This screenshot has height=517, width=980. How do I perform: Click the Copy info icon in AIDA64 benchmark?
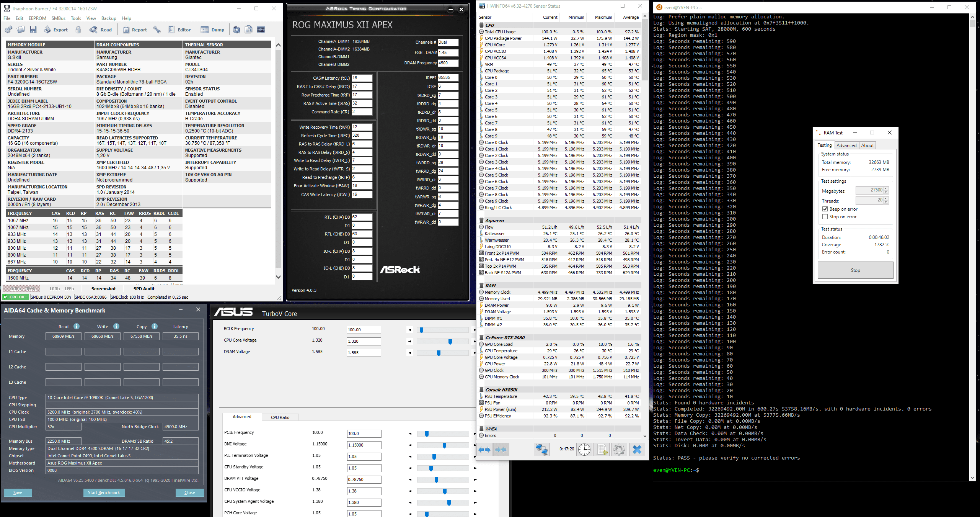click(x=155, y=326)
